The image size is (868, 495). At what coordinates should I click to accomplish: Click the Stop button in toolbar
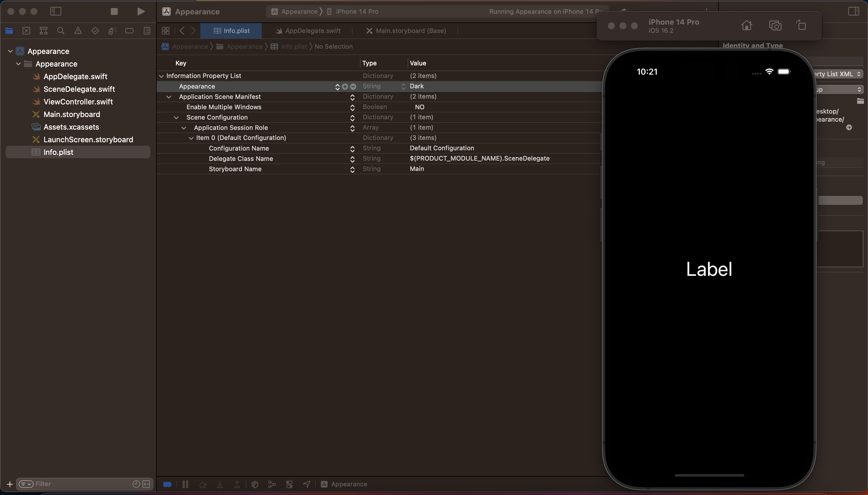click(114, 11)
